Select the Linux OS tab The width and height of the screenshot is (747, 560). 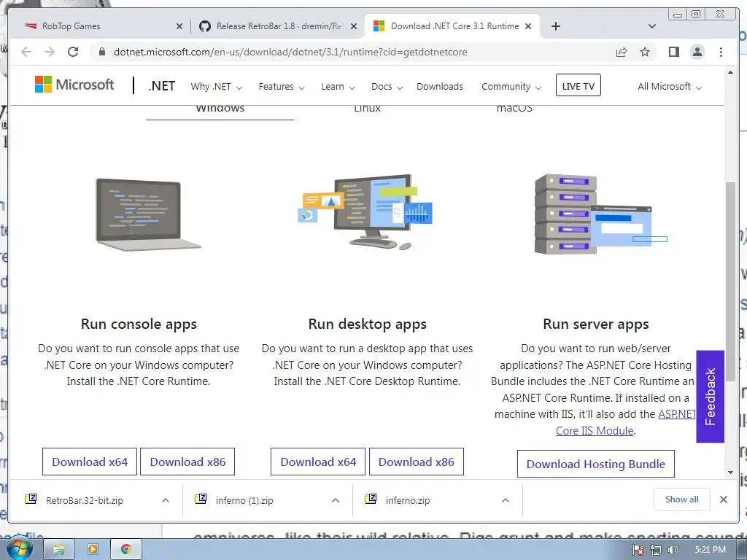[368, 109]
